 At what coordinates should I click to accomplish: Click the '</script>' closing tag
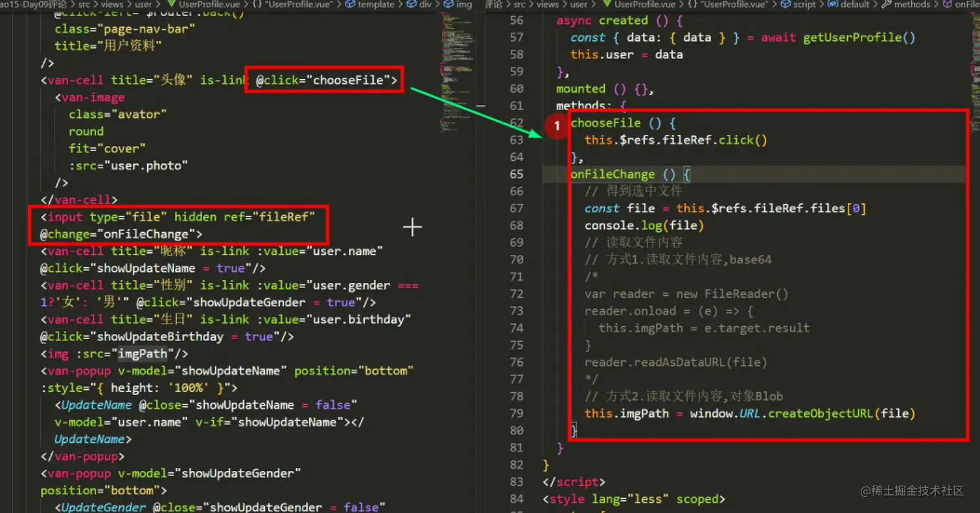[574, 482]
